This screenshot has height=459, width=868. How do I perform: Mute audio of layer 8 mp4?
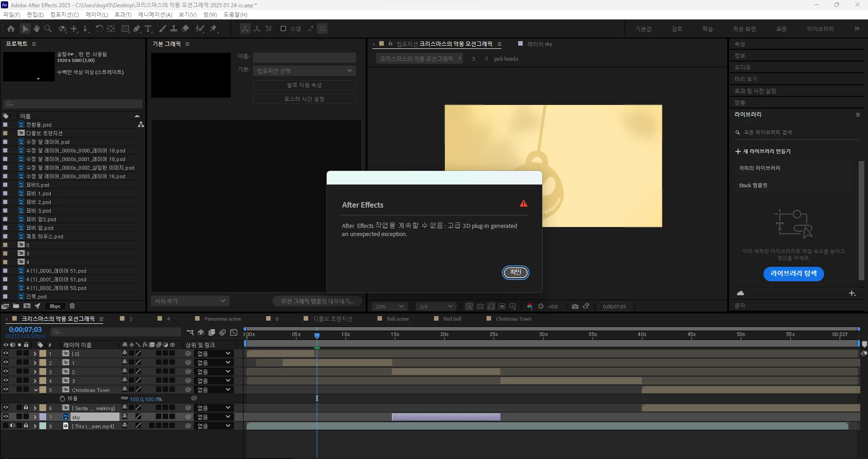(12, 426)
